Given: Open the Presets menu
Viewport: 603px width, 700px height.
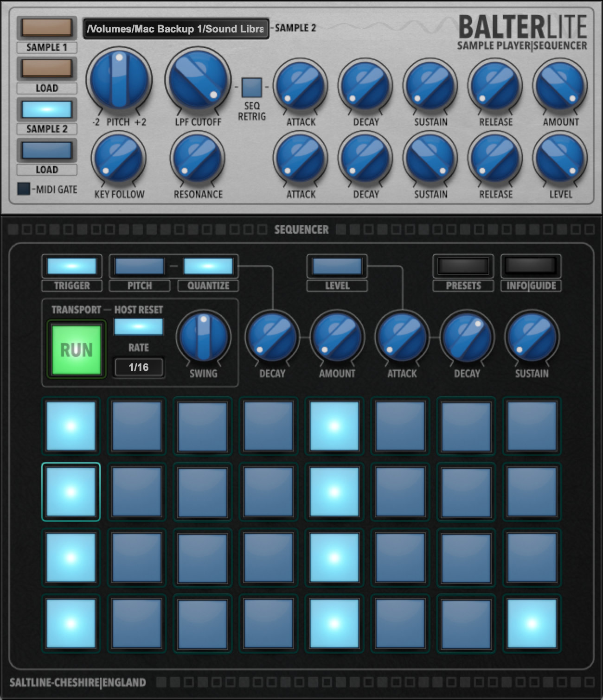Looking at the screenshot, I should [x=463, y=266].
